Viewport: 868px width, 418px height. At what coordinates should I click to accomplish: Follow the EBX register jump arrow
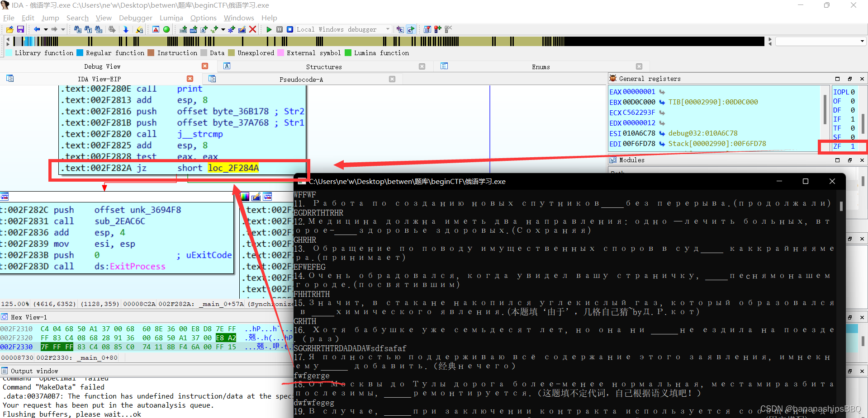[x=662, y=102]
